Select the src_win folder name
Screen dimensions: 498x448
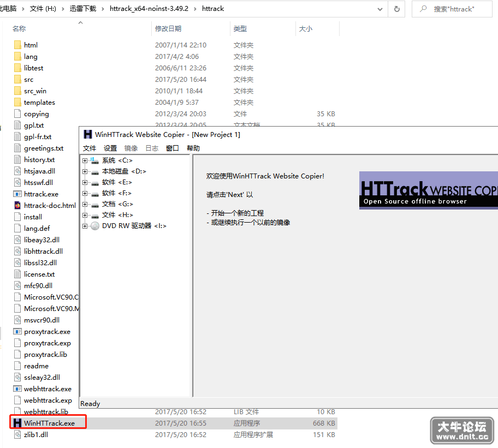tap(35, 91)
